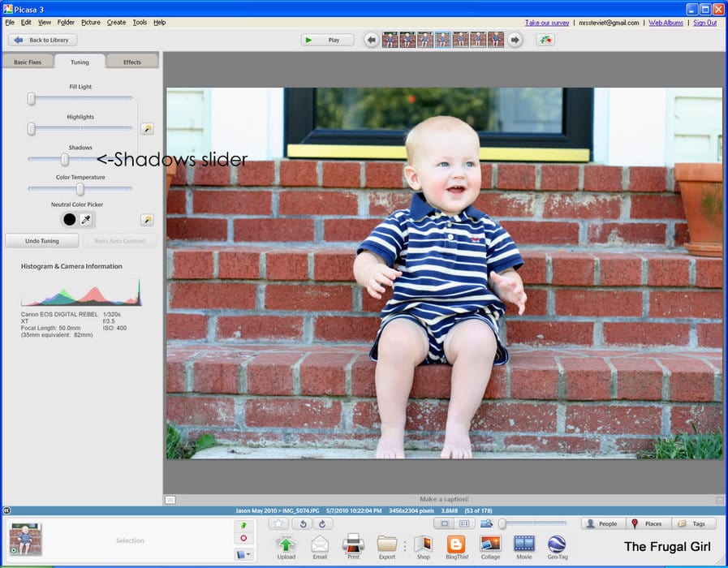Open Email sharing option
This screenshot has width=728, height=568.
point(320,544)
